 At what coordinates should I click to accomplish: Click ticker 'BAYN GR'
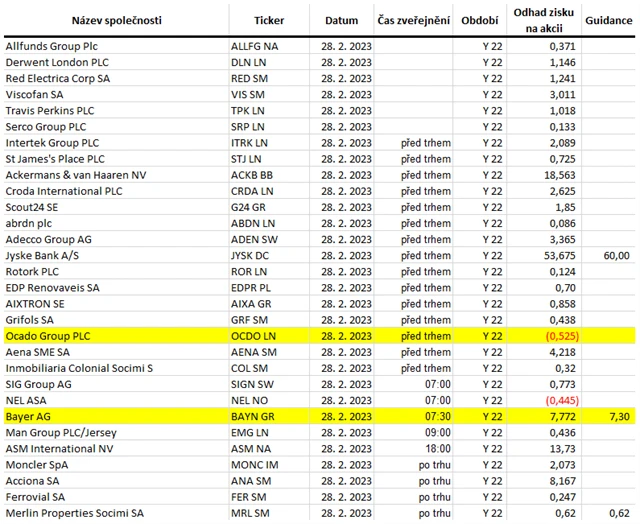[253, 417]
